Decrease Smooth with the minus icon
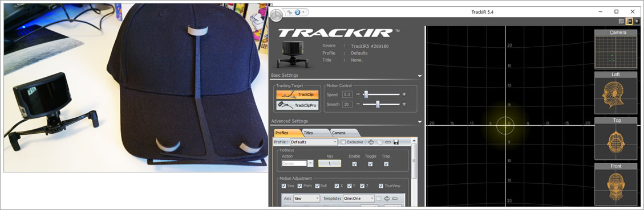The height and width of the screenshot is (210, 644). pyautogui.click(x=357, y=104)
